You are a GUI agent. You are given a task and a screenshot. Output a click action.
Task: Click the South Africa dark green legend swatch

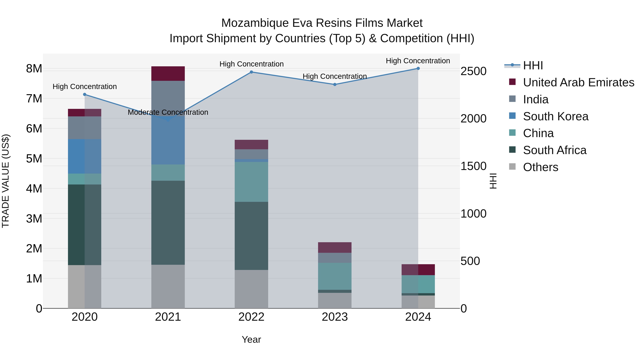512,150
